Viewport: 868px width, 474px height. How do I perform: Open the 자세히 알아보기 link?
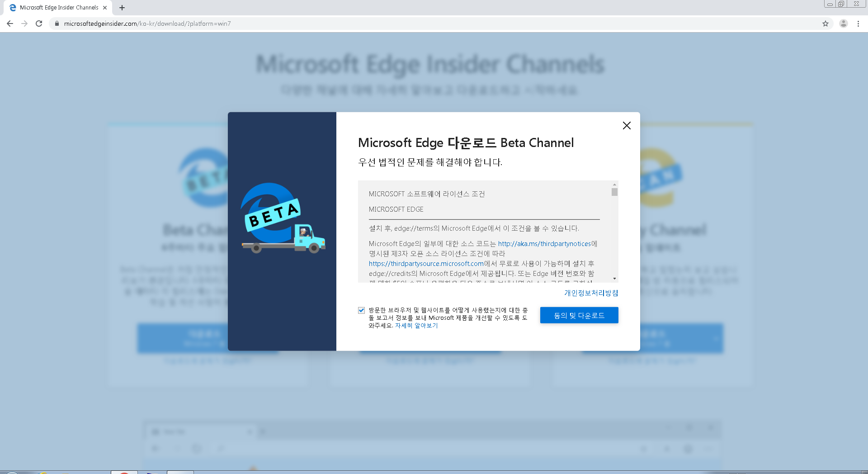coord(416,326)
